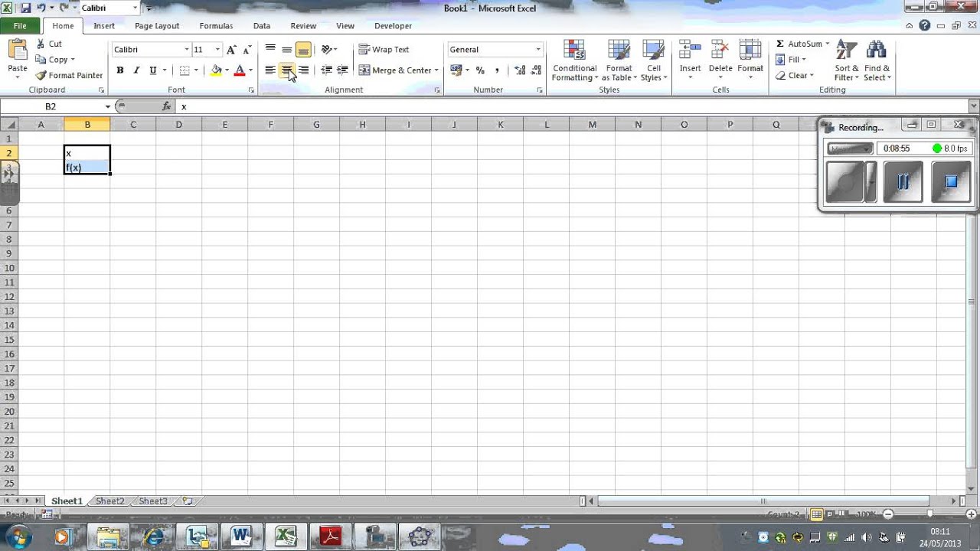Image resolution: width=980 pixels, height=551 pixels.
Task: Click the Increase Font Size icon
Action: tap(232, 50)
